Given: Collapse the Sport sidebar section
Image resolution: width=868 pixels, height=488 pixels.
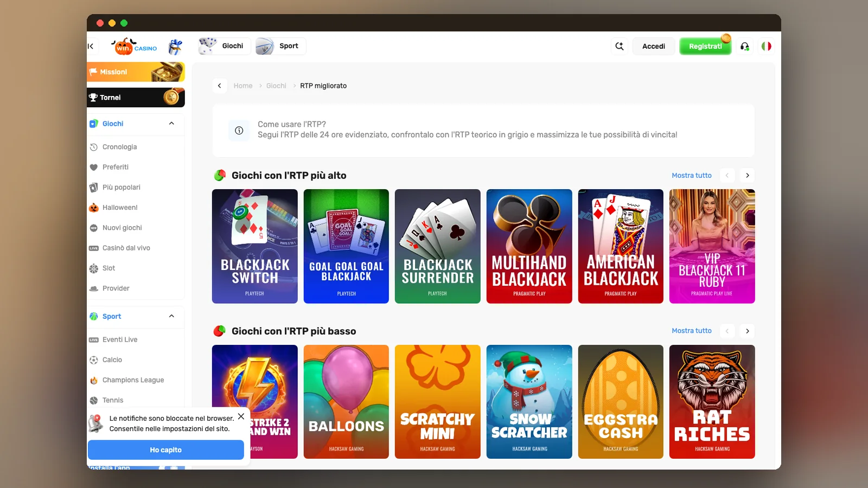Looking at the screenshot, I should tap(171, 316).
